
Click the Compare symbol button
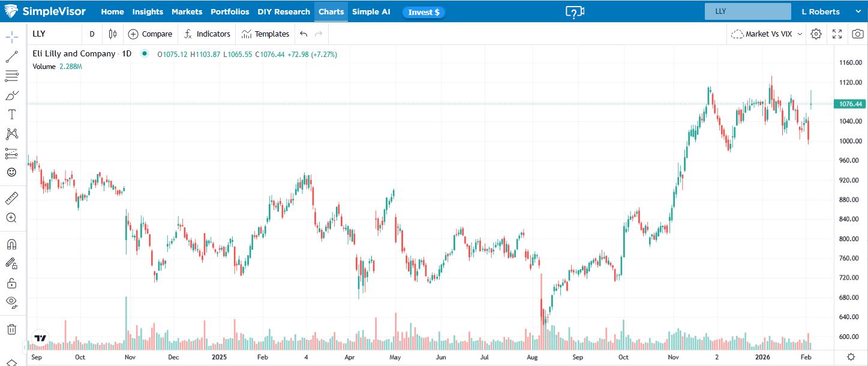150,34
